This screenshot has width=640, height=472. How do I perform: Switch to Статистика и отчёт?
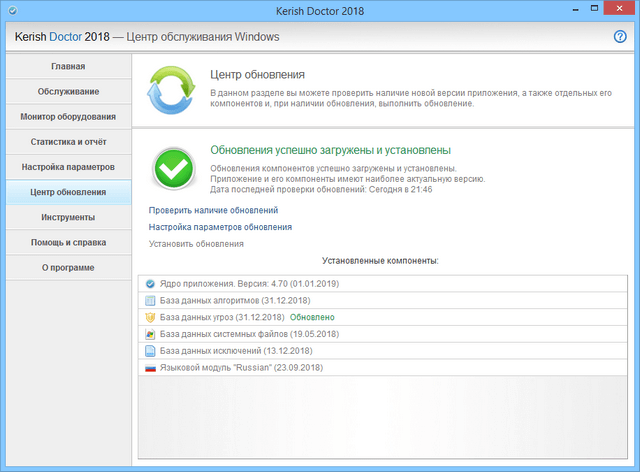pos(68,142)
